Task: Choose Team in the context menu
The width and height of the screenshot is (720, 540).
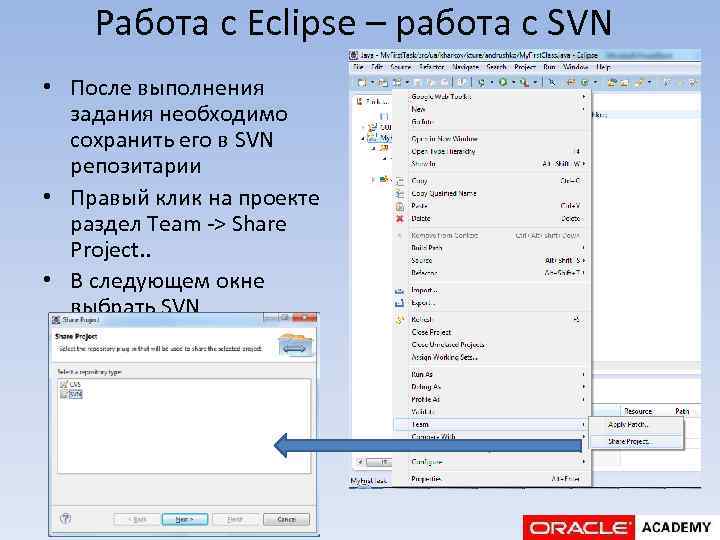Action: pyautogui.click(x=491, y=425)
